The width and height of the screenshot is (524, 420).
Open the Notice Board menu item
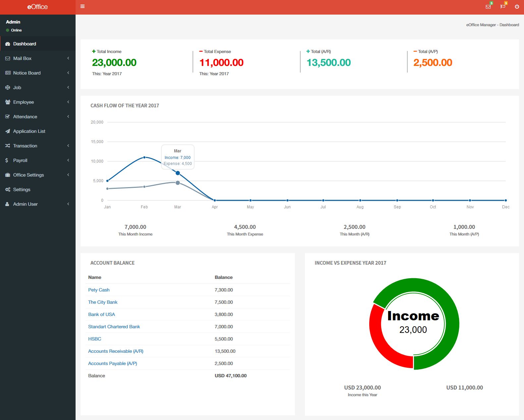click(27, 73)
